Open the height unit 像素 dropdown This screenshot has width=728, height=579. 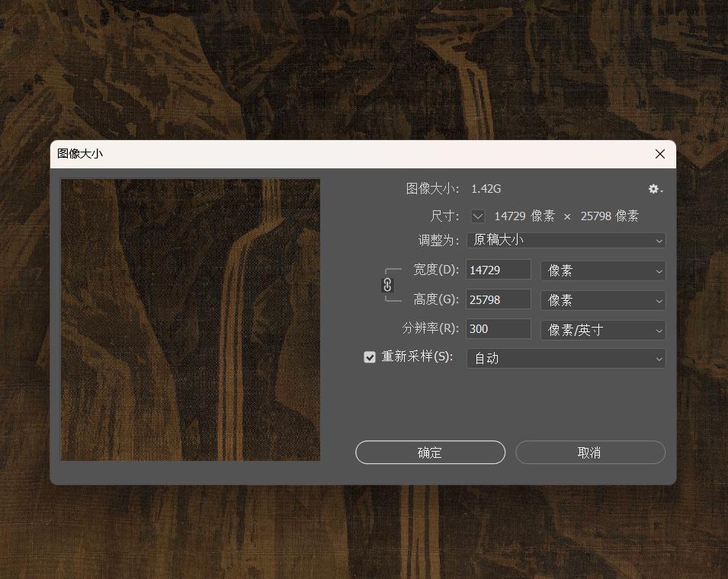[x=603, y=300]
